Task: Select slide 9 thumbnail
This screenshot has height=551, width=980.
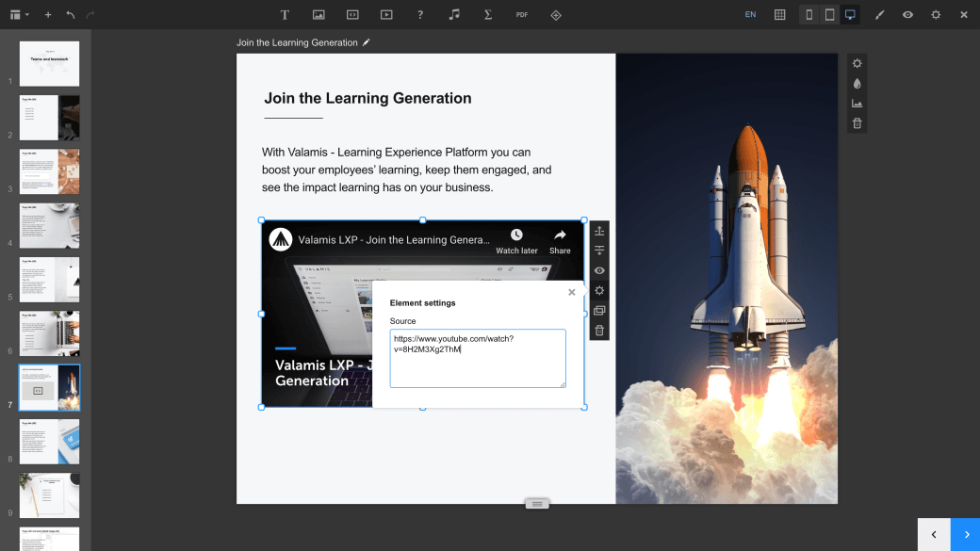Action: pos(49,495)
